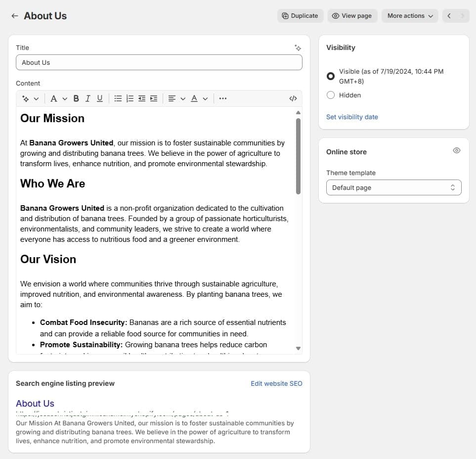This screenshot has width=476, height=459.
Task: Select the Visible radio button
Action: pyautogui.click(x=331, y=76)
